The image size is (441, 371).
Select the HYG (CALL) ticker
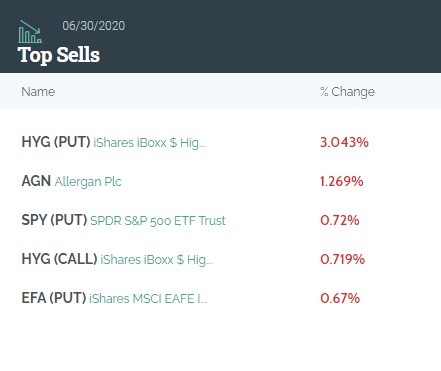coord(59,259)
